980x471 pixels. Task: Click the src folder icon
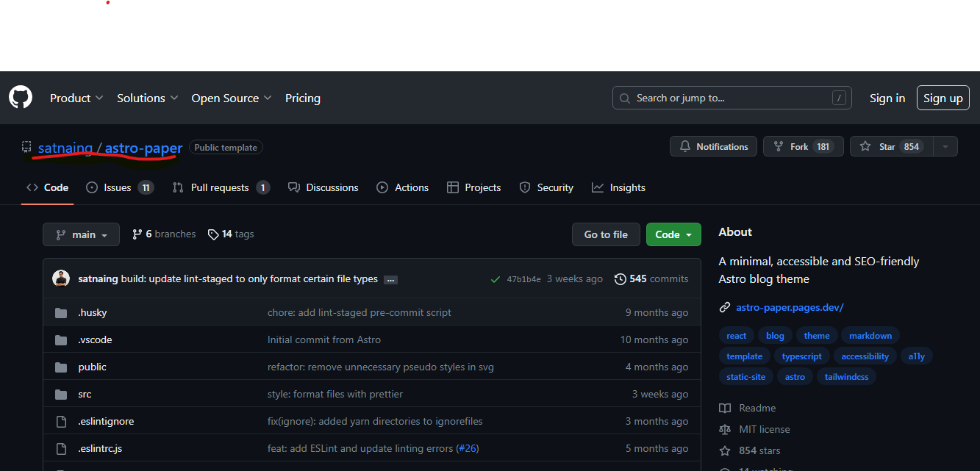click(61, 394)
